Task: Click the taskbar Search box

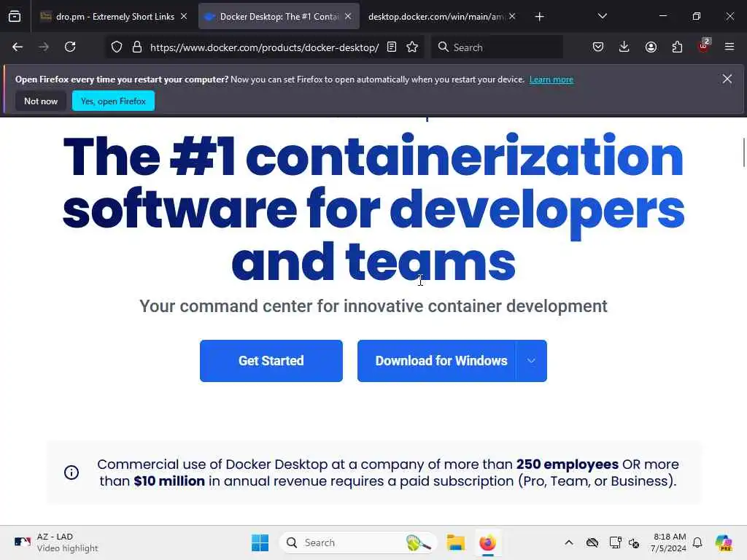Action: (358, 542)
